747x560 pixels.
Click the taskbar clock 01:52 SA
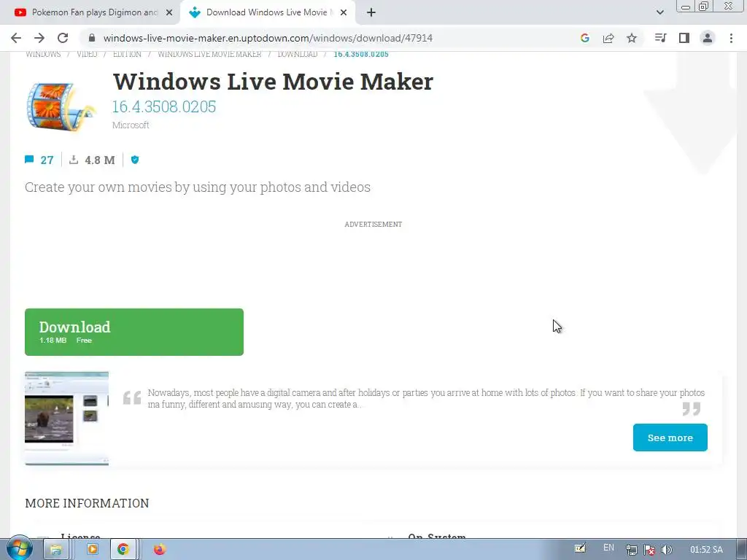706,550
